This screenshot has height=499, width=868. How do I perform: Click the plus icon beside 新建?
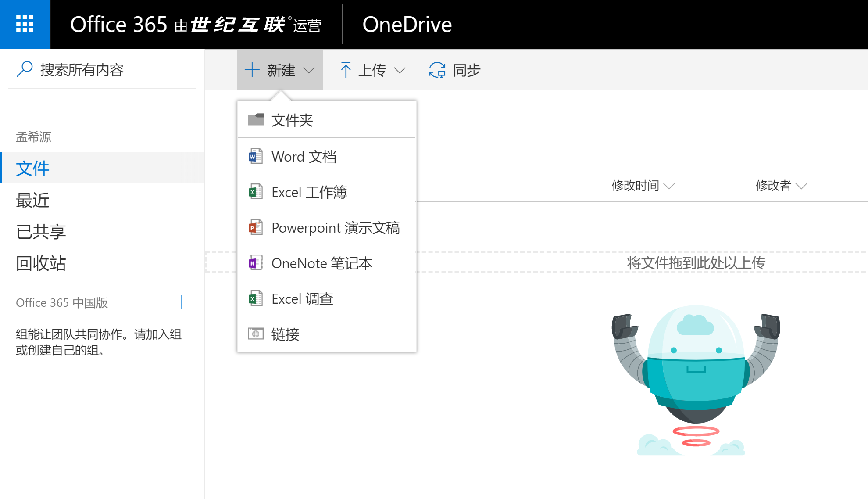click(252, 70)
